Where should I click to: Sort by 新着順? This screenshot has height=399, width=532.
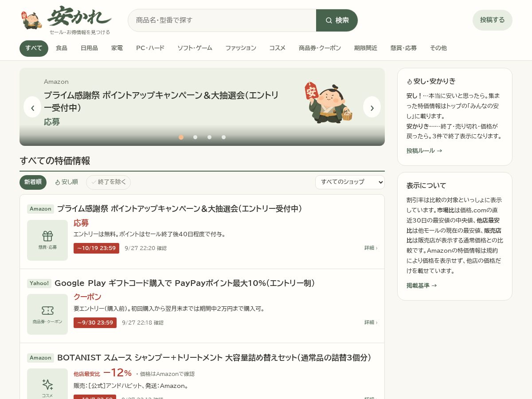(33, 182)
